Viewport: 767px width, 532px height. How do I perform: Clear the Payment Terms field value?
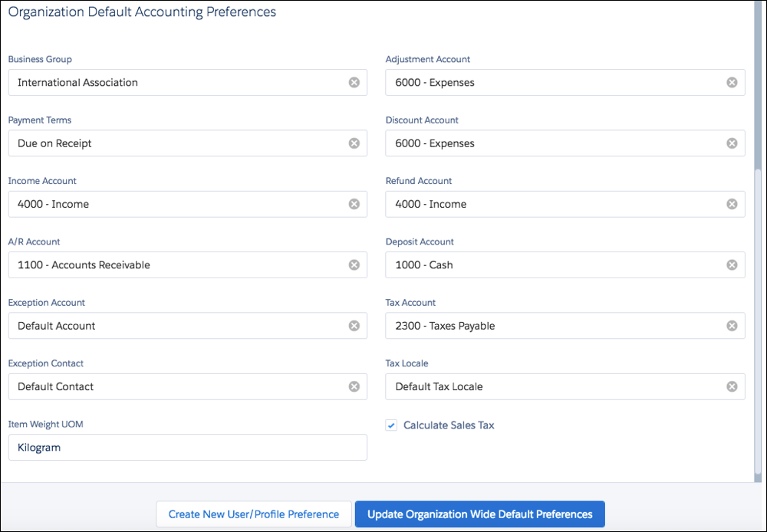tap(354, 143)
